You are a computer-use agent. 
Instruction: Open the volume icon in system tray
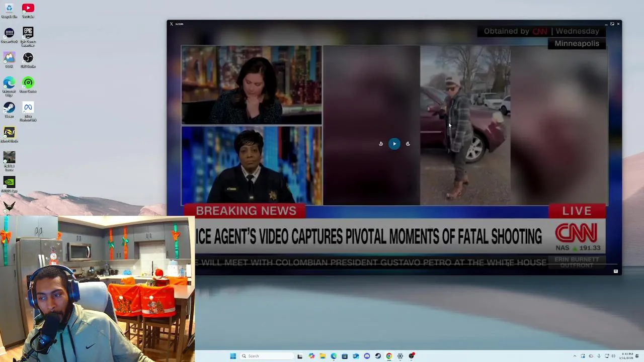point(613,356)
